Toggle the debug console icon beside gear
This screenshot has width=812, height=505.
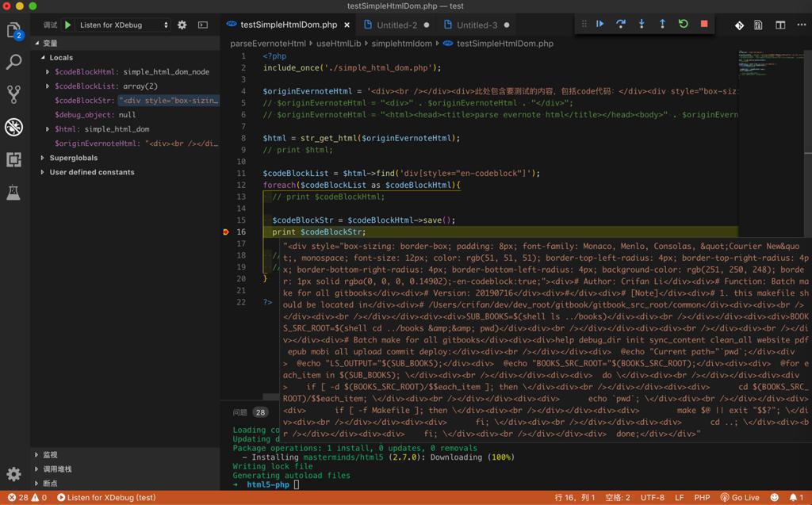(x=203, y=25)
